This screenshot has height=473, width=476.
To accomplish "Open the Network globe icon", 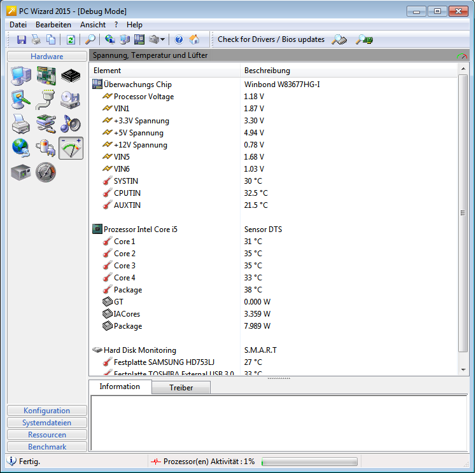I will pyautogui.click(x=21, y=148).
